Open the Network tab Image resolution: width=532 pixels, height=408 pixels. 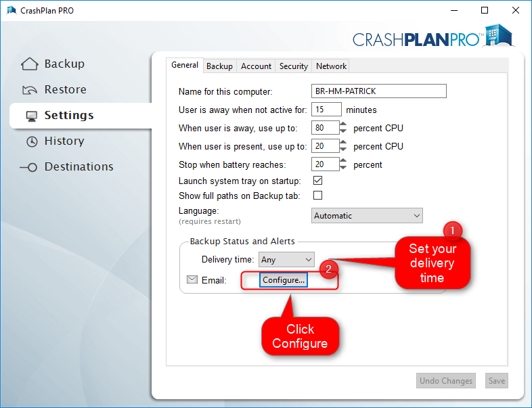coord(331,66)
